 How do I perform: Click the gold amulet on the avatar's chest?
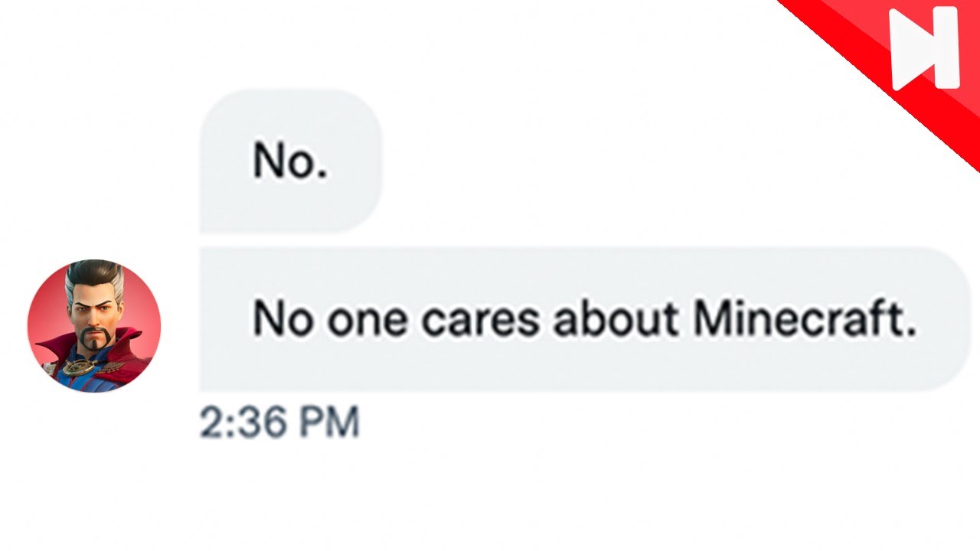pos(79,367)
